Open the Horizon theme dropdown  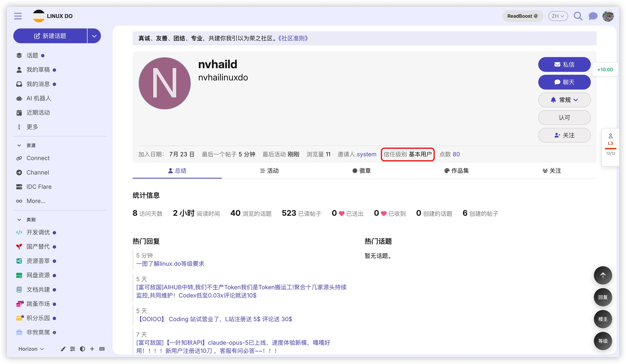coord(31,349)
